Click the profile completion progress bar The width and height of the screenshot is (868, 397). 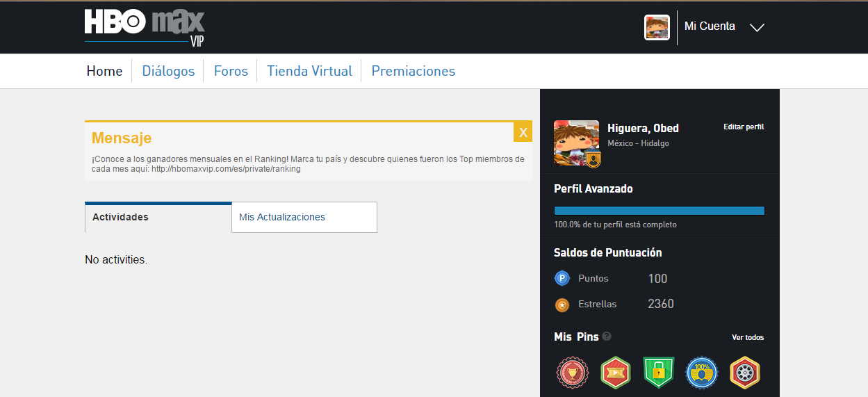[660, 211]
